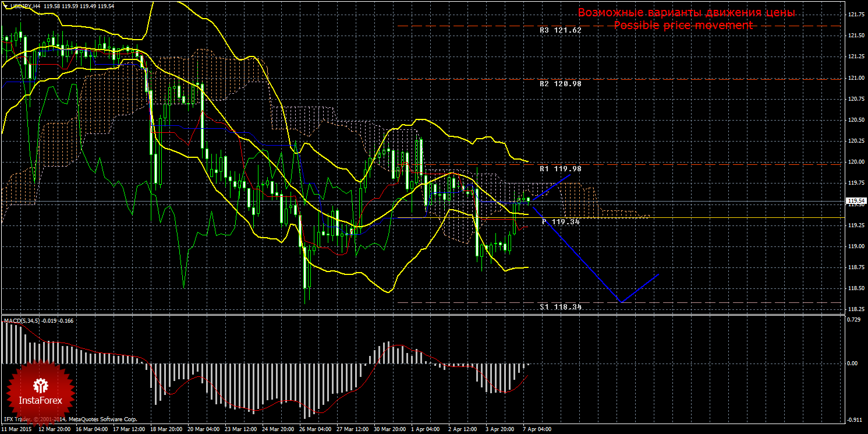This screenshot has width=868, height=434.
Task: Click the 0.729 MACD scale value
Action: tap(853, 320)
